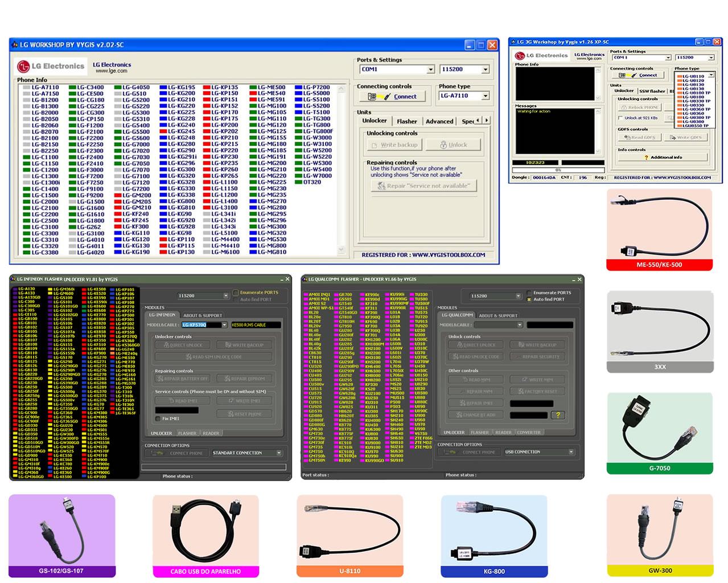Toggle Fix IMEI checkbox in Infineon Flasher

coord(158,419)
